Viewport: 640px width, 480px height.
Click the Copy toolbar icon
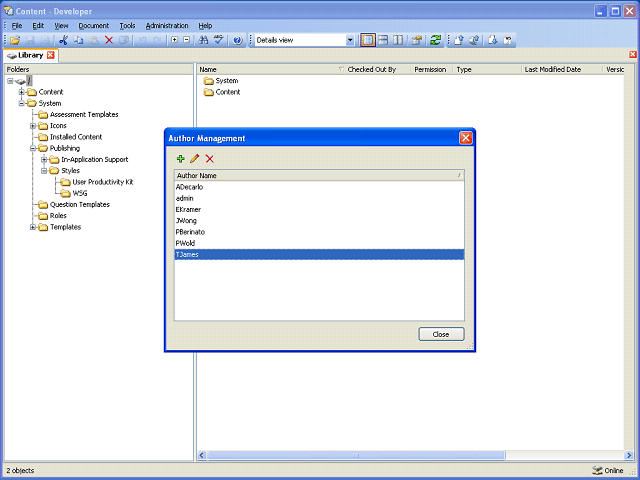[x=78, y=40]
